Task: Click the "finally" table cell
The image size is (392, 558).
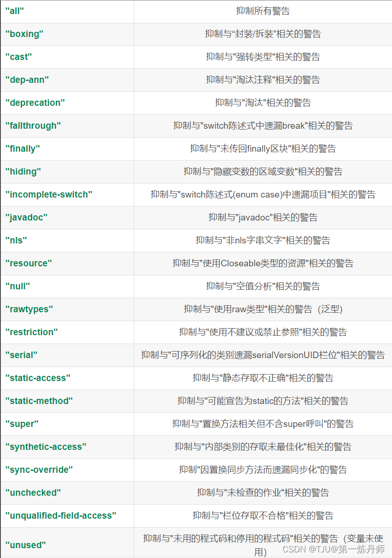Action: pos(22,149)
